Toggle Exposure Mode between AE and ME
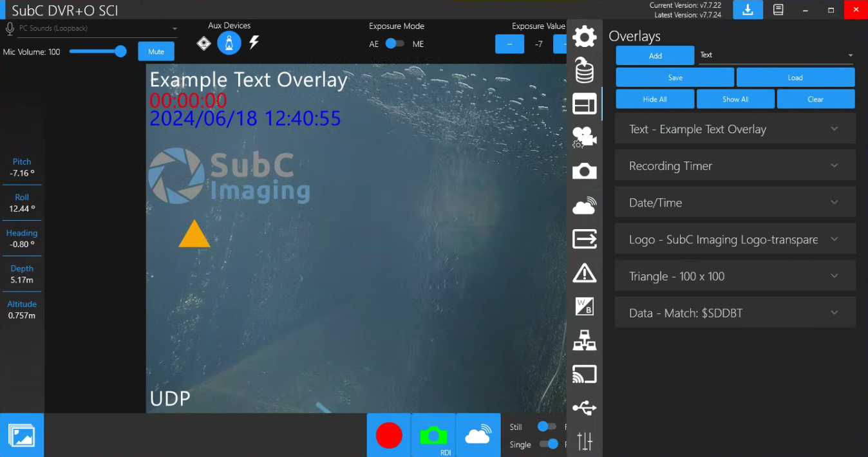Viewport: 868px width, 457px height. [x=395, y=44]
